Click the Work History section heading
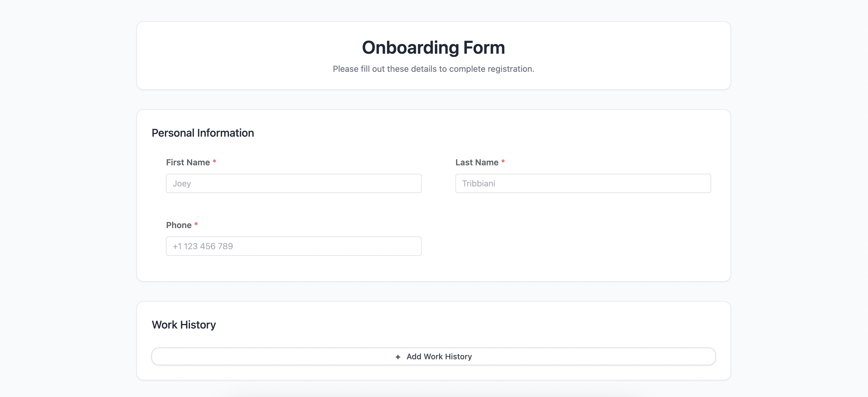868x397 pixels. click(184, 325)
